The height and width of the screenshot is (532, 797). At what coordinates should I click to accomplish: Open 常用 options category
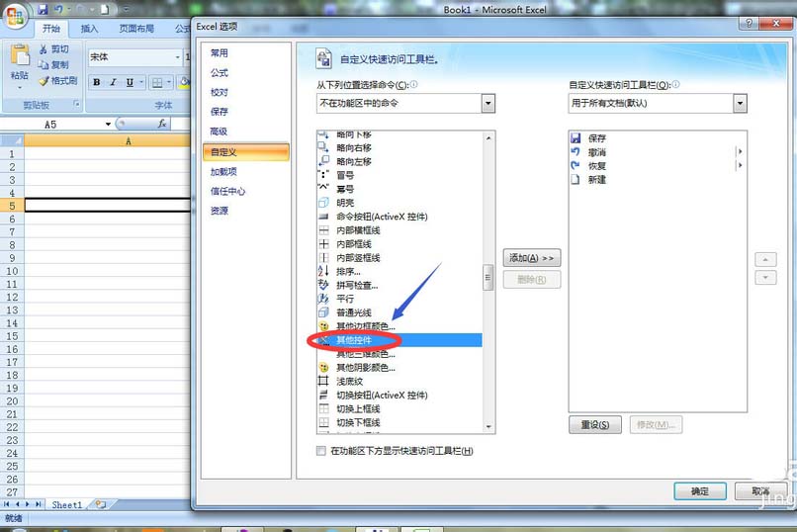[220, 52]
